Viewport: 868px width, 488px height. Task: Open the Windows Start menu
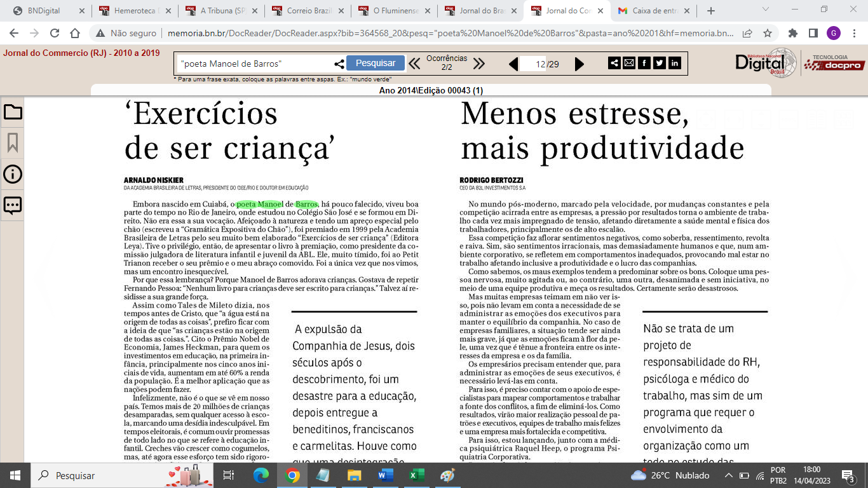pos(15,475)
